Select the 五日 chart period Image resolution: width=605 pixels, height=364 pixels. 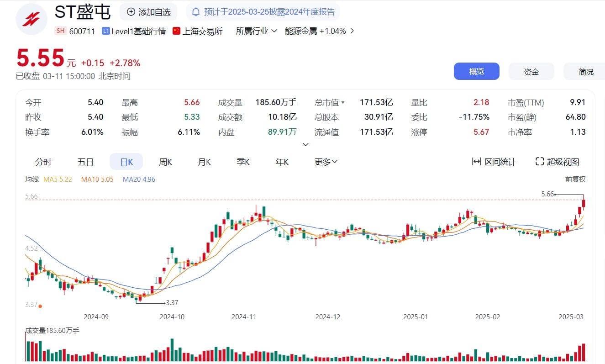tap(85, 162)
